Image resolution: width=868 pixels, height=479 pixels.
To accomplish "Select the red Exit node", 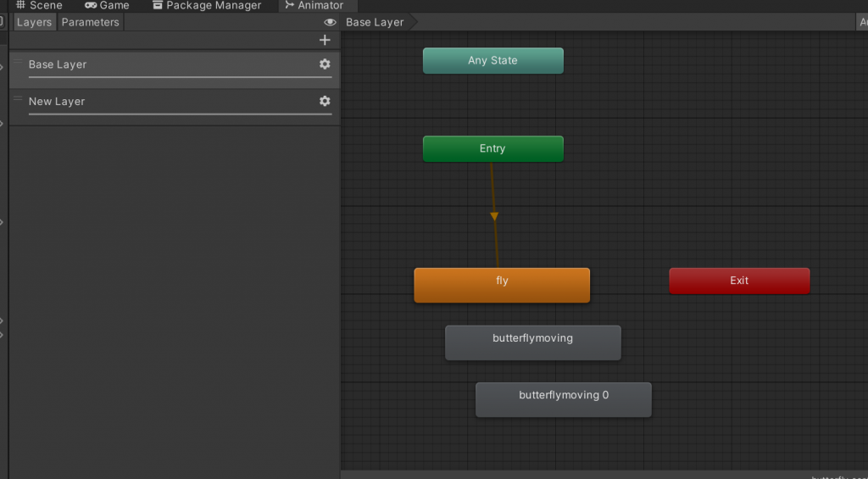I will click(x=739, y=281).
